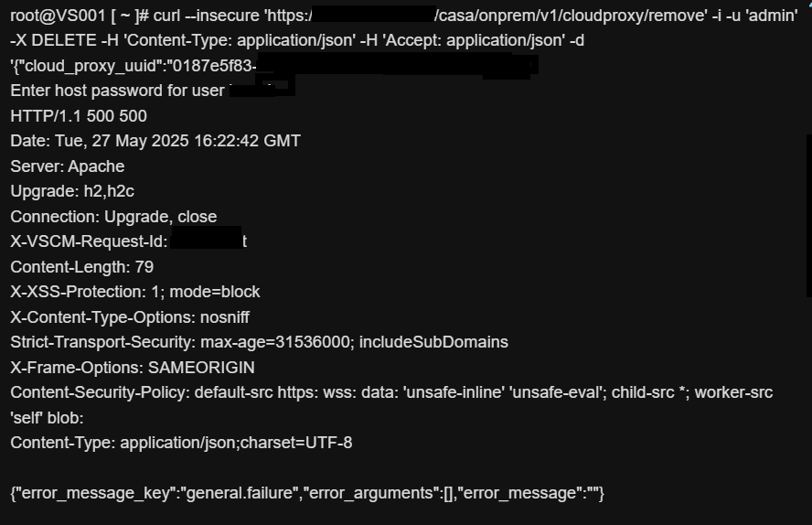Click the cloud_proxy_uuid JSON key
Screen dimensions: 812x525
(x=101, y=66)
